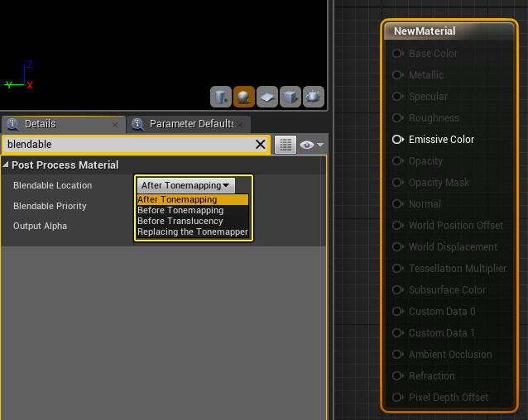Select the sphere preview mesh icon

pyautogui.click(x=244, y=98)
